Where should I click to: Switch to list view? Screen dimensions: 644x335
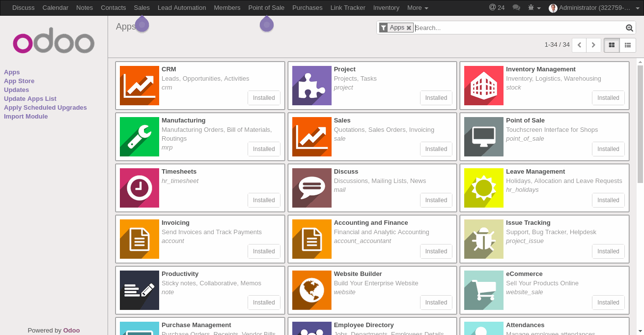628,45
